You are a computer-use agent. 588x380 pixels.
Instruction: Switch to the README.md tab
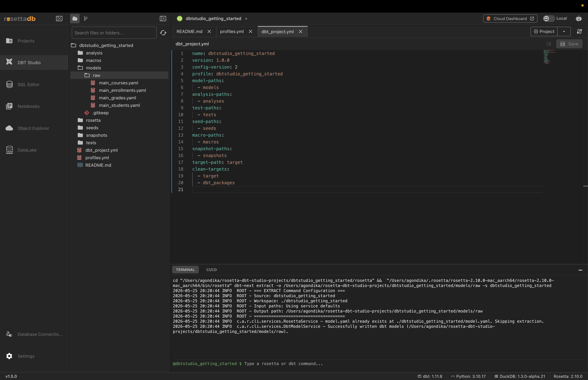(x=190, y=32)
